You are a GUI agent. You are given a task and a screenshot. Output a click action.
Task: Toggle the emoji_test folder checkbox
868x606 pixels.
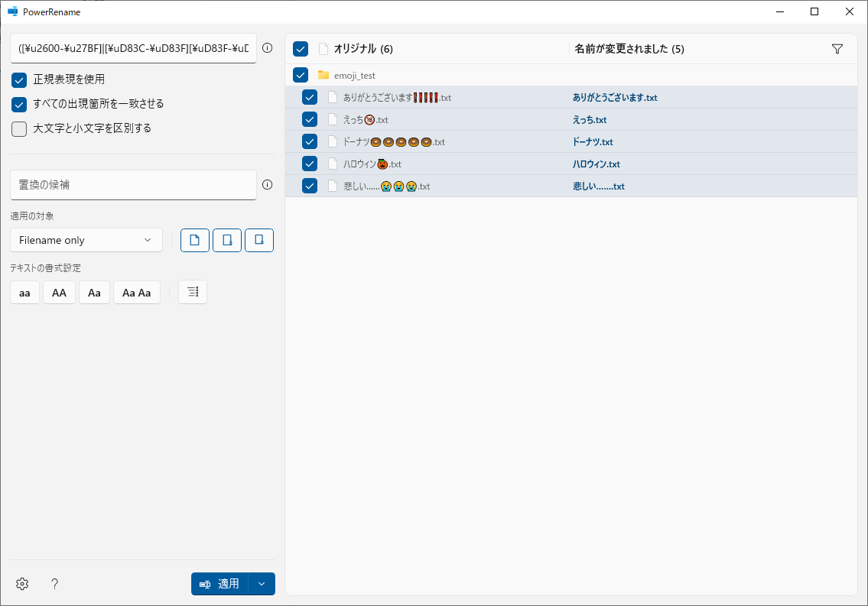tap(301, 75)
